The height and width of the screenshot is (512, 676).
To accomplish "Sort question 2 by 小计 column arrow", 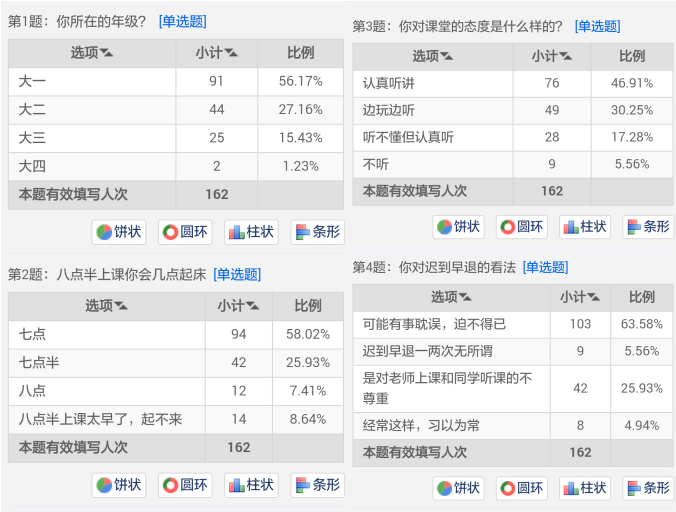I will coord(253,306).
